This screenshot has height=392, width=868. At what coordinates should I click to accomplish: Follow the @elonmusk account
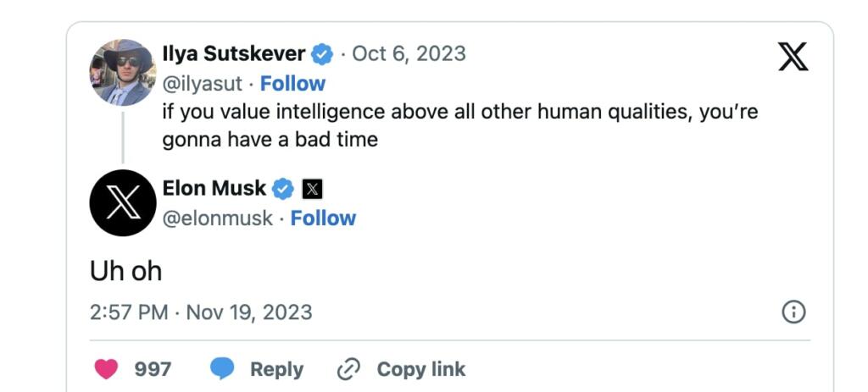click(x=323, y=218)
